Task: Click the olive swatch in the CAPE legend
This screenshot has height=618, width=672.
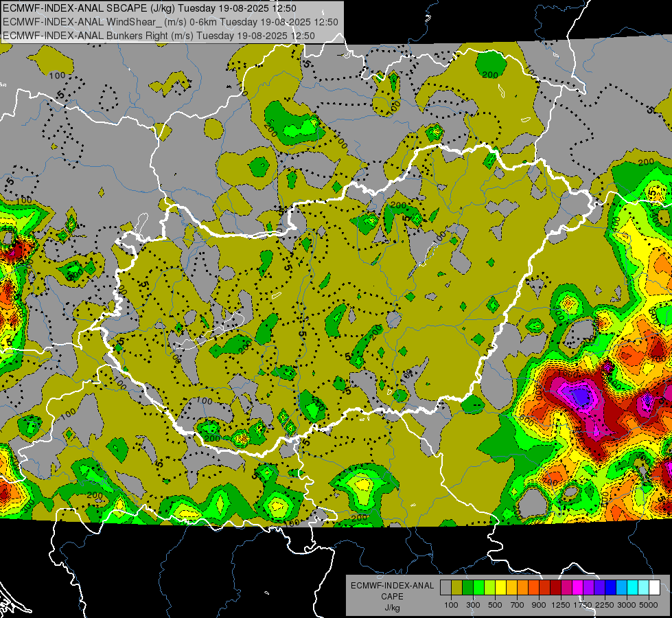Action: tap(457, 588)
